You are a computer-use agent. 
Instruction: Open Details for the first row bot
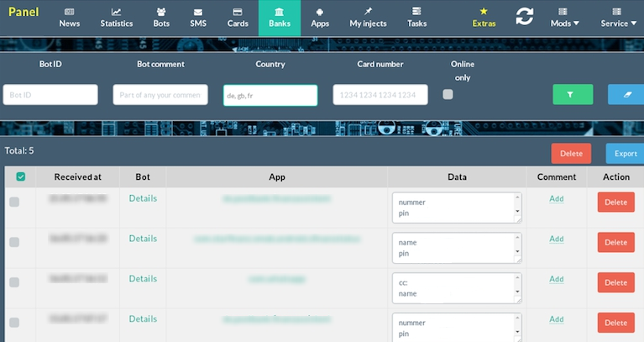tap(143, 198)
